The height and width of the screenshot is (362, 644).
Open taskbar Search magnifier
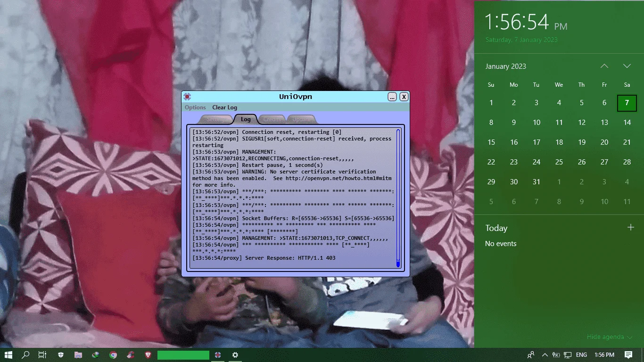[26, 354]
